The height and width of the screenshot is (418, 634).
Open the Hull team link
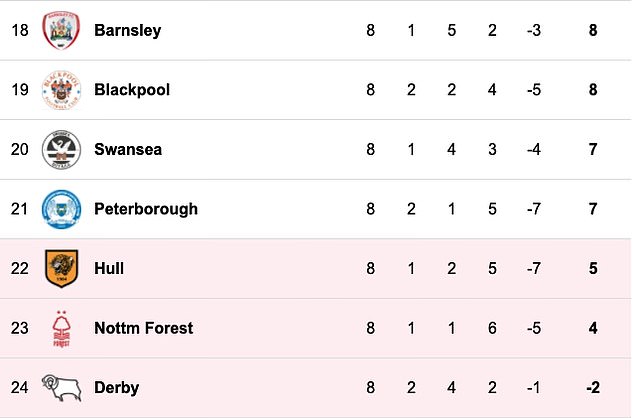109,268
